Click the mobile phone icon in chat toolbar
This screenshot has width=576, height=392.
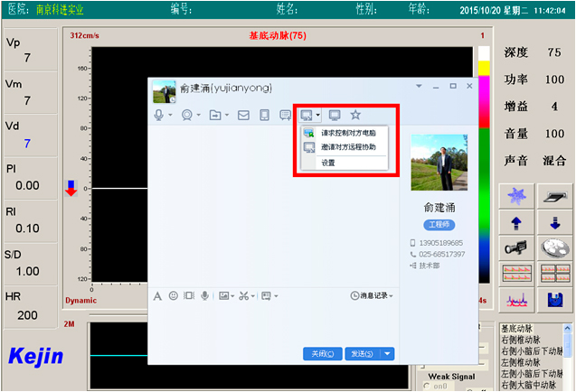264,115
